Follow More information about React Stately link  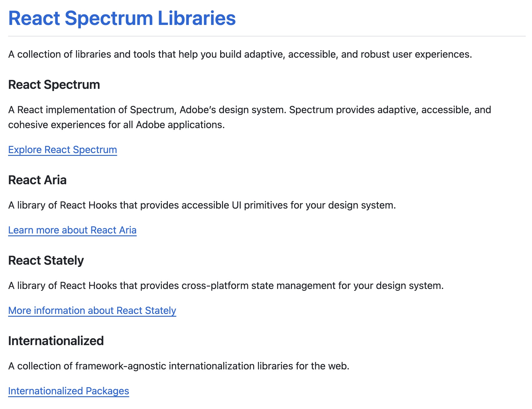[92, 310]
